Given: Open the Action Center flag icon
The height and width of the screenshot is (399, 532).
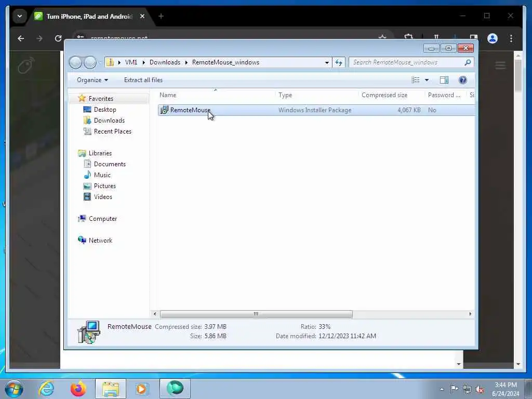Looking at the screenshot, I should click(454, 390).
